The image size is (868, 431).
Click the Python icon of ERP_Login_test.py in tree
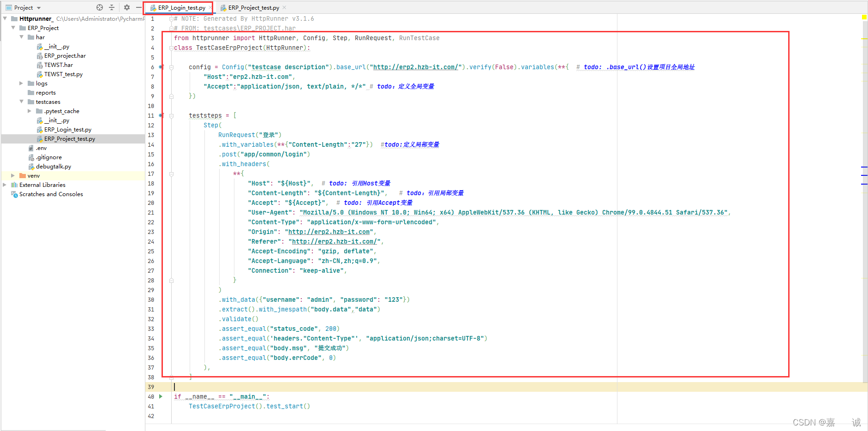click(40, 130)
